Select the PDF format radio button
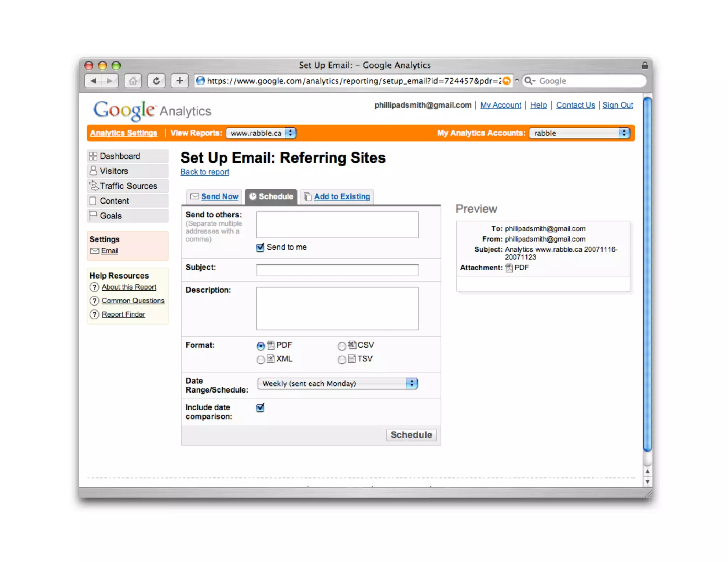Image resolution: width=728 pixels, height=562 pixels. pos(261,346)
